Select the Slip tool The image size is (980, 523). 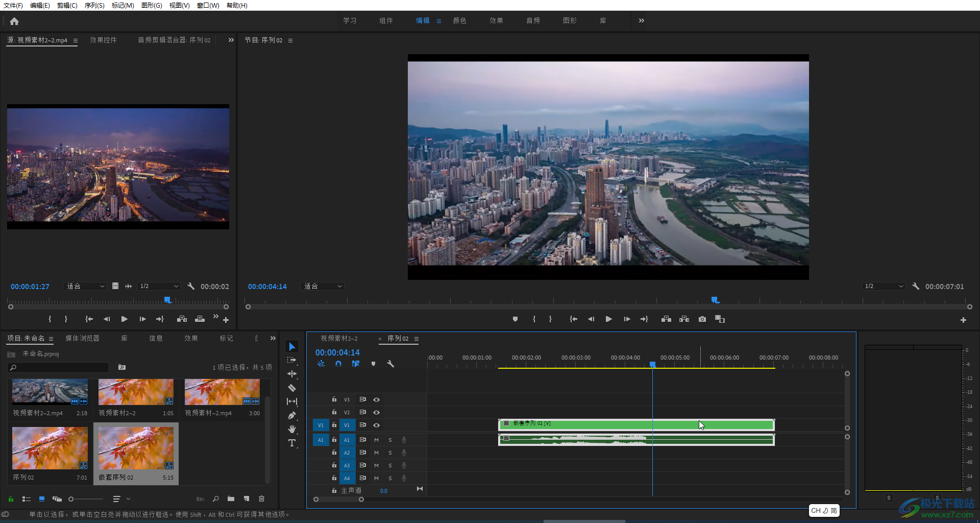point(292,401)
